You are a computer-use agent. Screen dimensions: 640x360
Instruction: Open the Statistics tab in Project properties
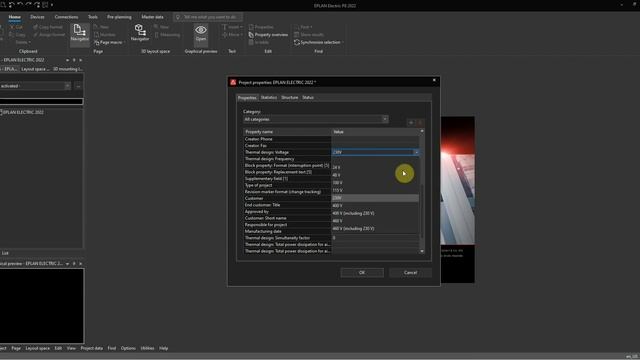(269, 98)
